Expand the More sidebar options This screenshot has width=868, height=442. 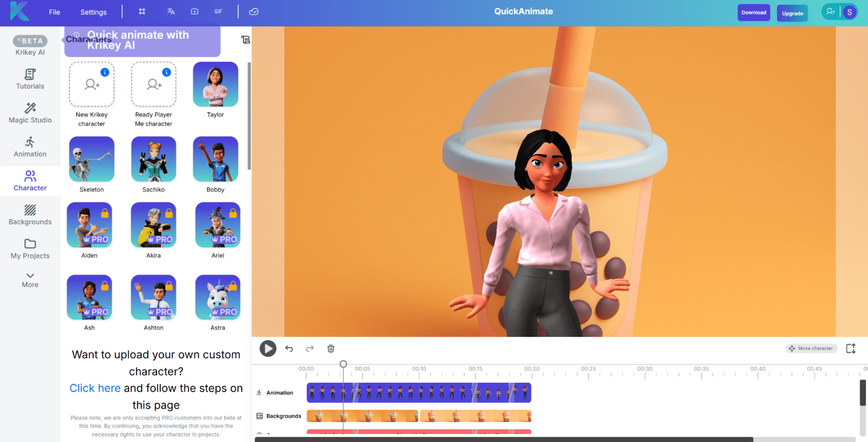click(30, 280)
